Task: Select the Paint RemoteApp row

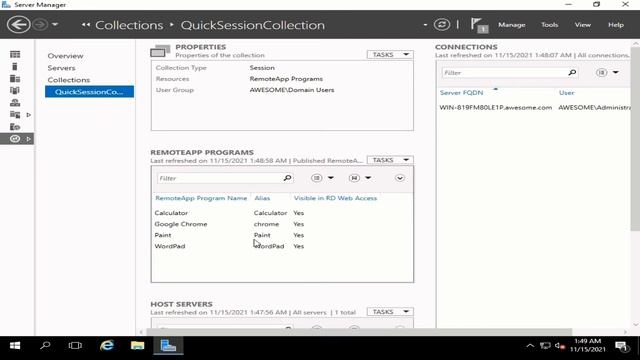Action: tap(282, 235)
